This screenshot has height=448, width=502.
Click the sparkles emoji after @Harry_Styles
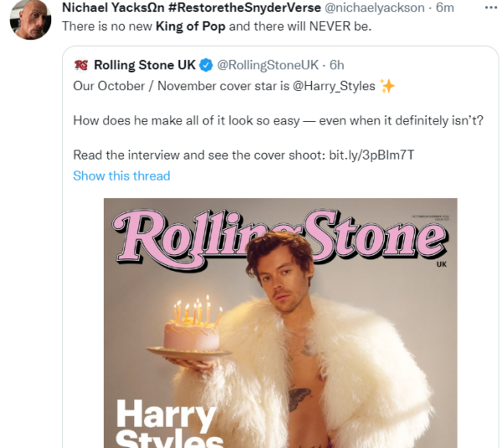(387, 85)
